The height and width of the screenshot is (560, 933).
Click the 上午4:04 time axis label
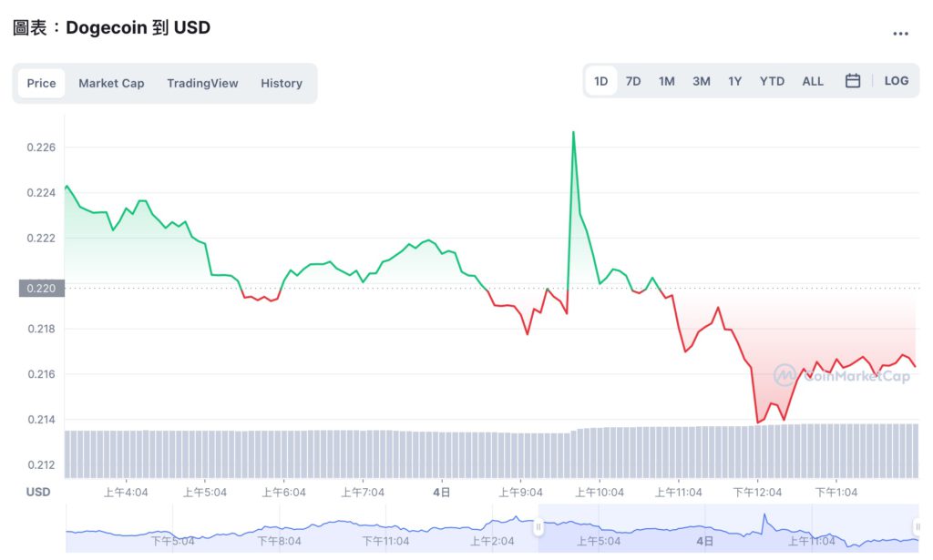point(126,493)
